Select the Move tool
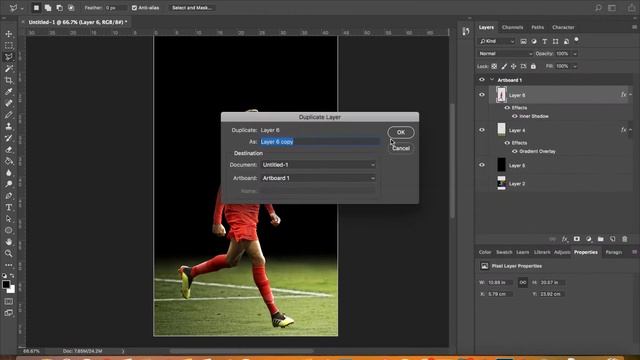The image size is (640, 360). (x=9, y=34)
